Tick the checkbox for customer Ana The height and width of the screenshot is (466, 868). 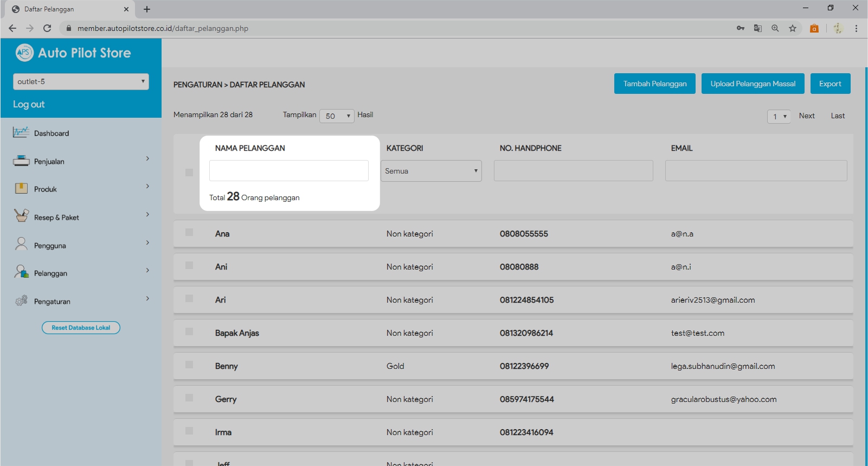189,232
